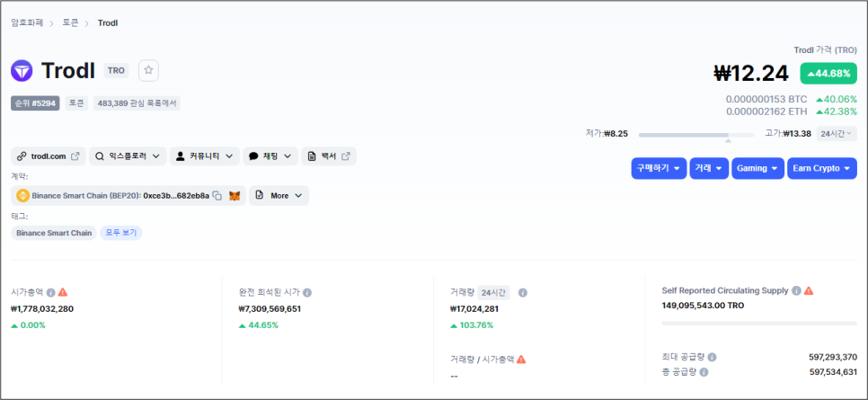Image resolution: width=868 pixels, height=400 pixels.
Task: Click the 149,095,543.00 TRO supply value
Action: coord(703,306)
